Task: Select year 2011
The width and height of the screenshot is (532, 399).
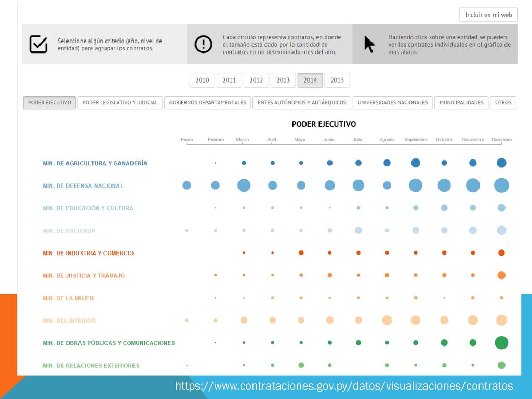Action: tap(229, 80)
